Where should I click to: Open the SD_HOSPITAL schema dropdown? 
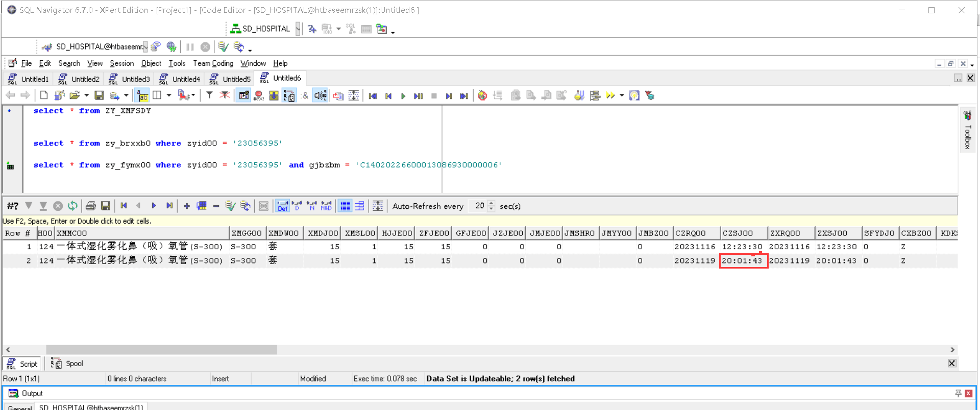point(298,29)
